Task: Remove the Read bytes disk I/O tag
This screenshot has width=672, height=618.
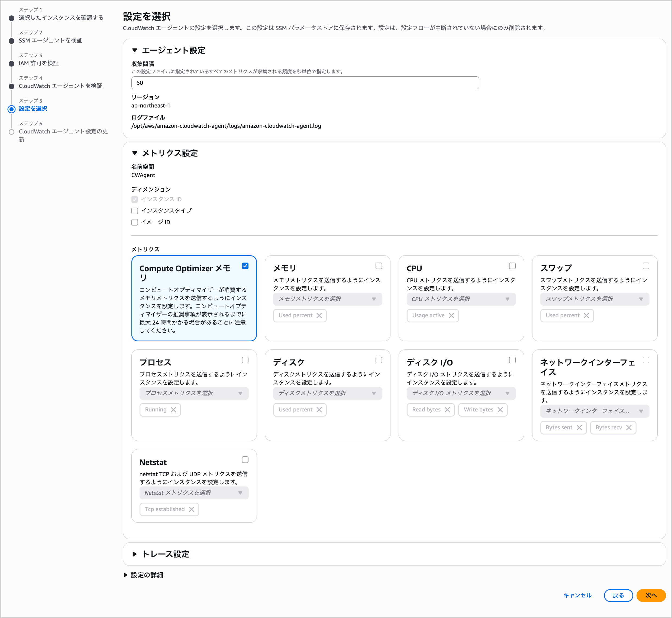Action: (447, 410)
